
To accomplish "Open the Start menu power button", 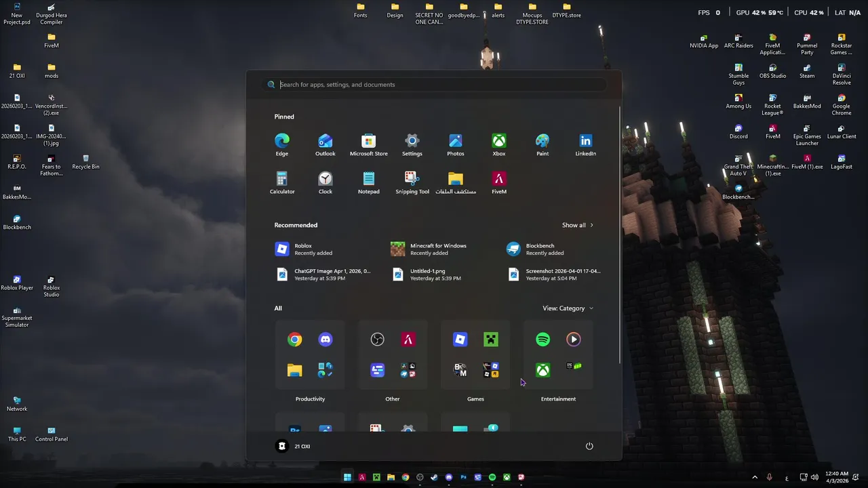I will tap(589, 446).
